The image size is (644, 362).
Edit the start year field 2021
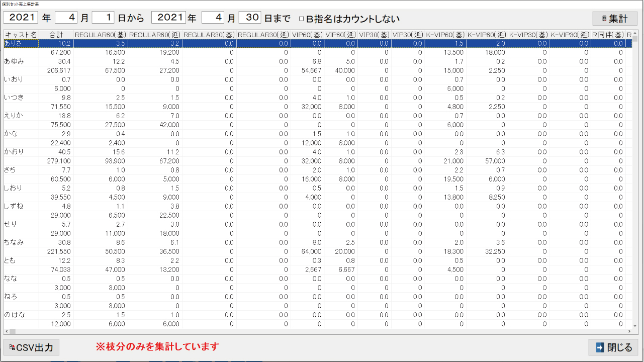click(x=21, y=18)
